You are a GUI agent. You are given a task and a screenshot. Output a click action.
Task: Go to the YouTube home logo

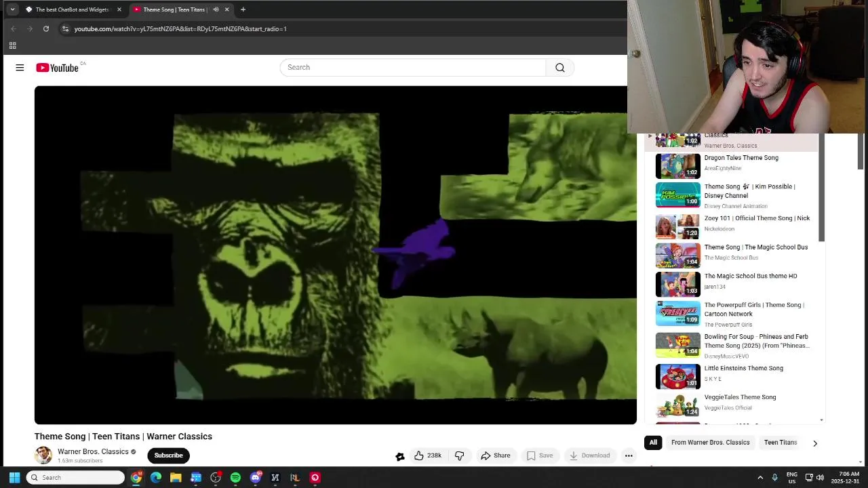click(x=57, y=68)
